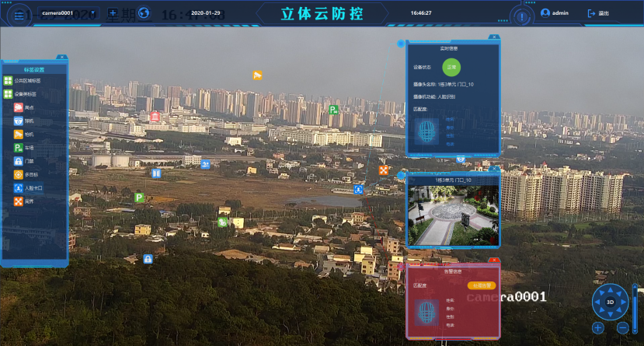Open the admin user account

[x=555, y=13]
